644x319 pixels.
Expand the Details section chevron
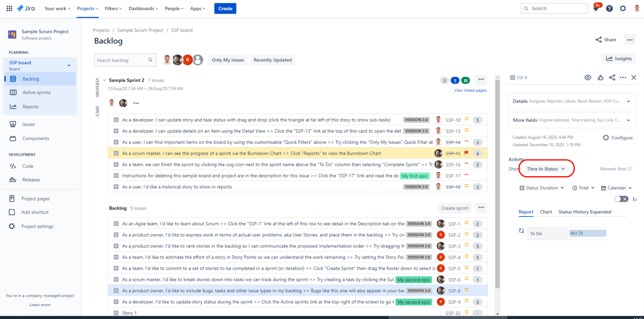[628, 101]
